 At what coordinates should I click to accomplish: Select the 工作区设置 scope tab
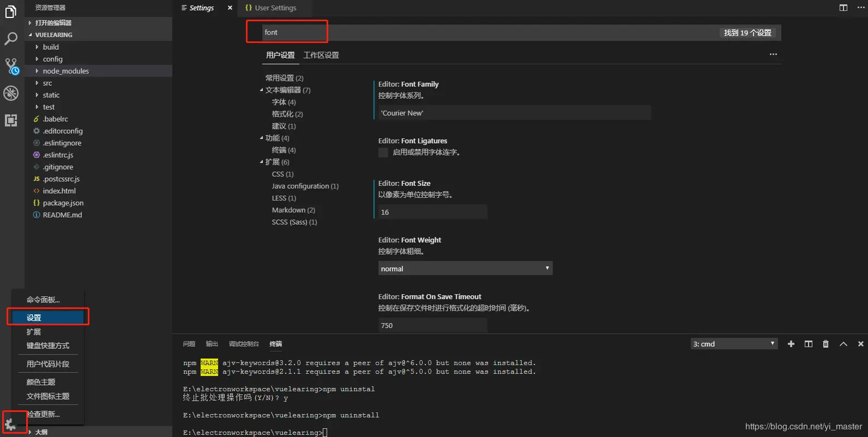pos(321,55)
